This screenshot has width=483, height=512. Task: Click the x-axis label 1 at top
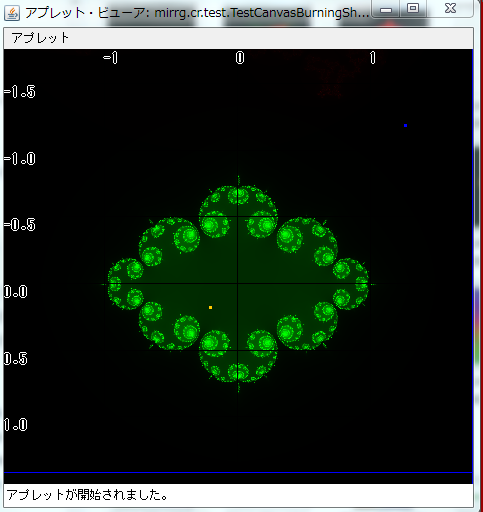pyautogui.click(x=373, y=58)
